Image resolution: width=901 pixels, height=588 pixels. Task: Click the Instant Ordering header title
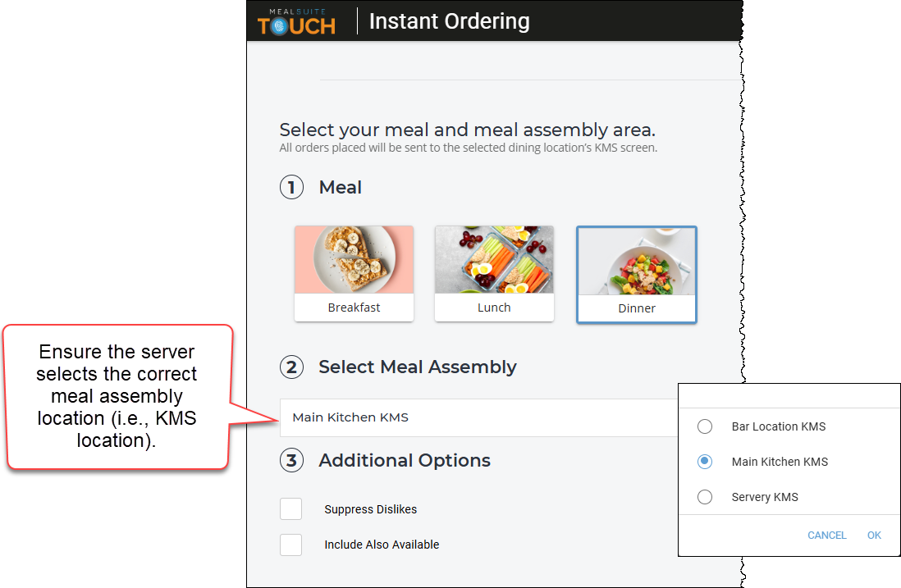point(450,21)
